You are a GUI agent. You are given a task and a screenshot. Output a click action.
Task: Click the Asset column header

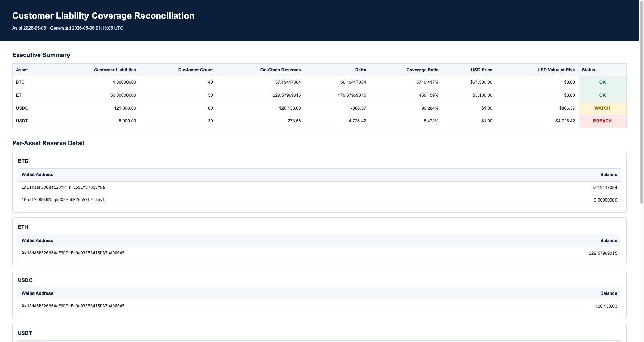pos(22,70)
